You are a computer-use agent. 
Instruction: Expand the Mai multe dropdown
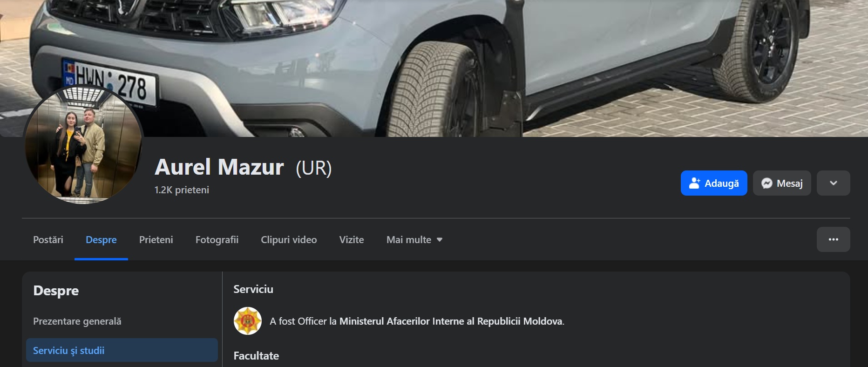tap(414, 240)
